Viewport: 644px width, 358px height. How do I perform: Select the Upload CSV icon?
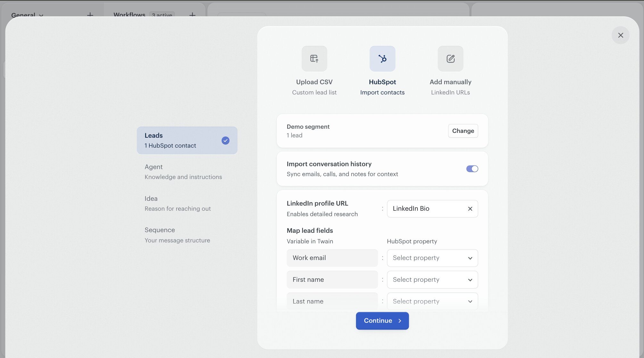(x=314, y=59)
